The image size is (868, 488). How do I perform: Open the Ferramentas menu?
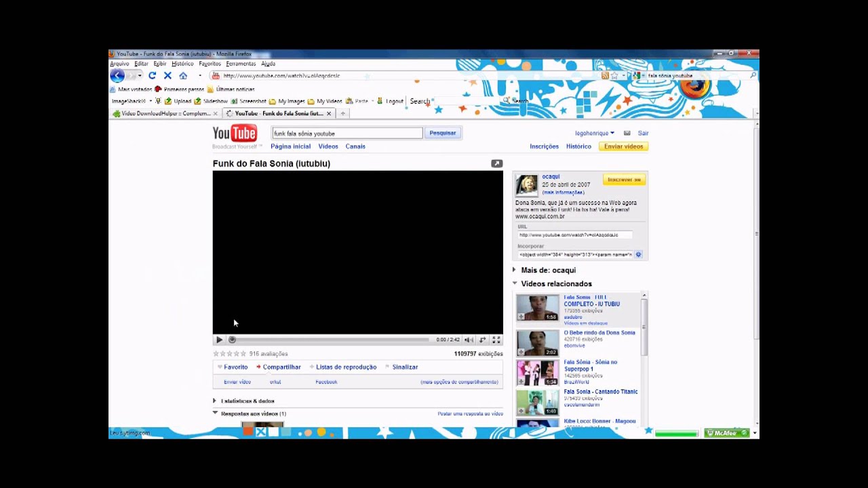pyautogui.click(x=241, y=64)
